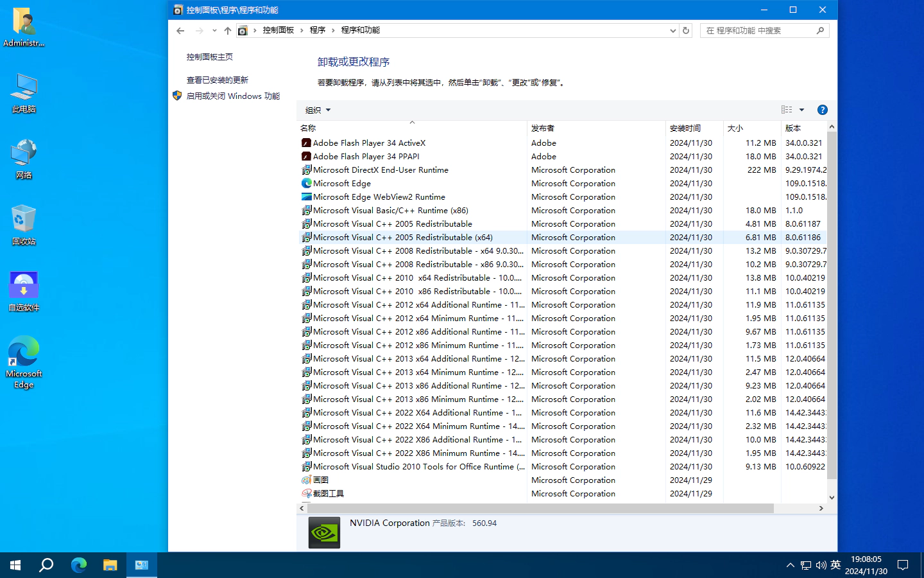Click the change view icon
This screenshot has width=924, height=578.
point(787,110)
